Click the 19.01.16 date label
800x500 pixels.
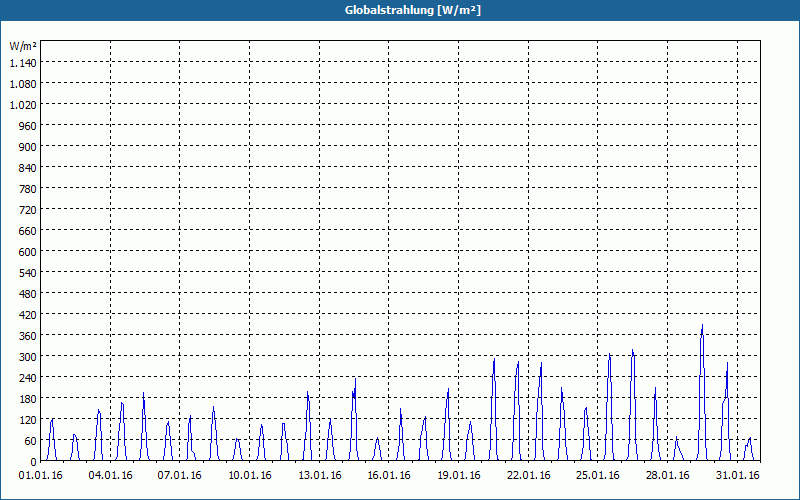point(459,476)
